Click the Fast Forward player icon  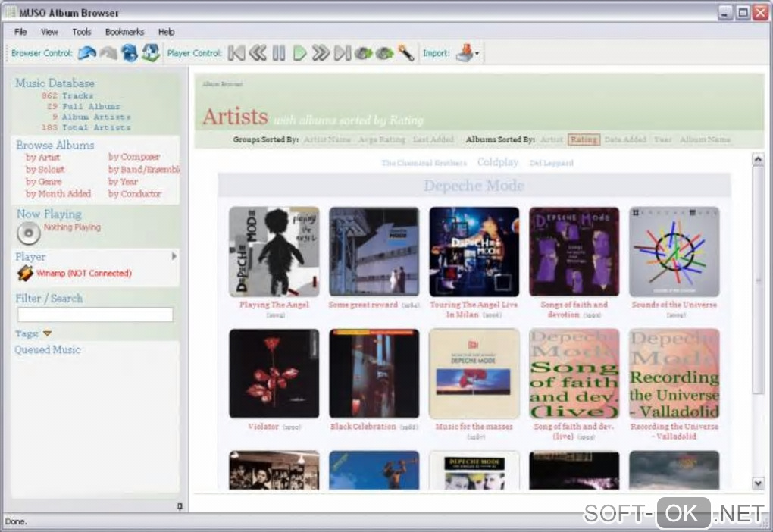point(321,53)
